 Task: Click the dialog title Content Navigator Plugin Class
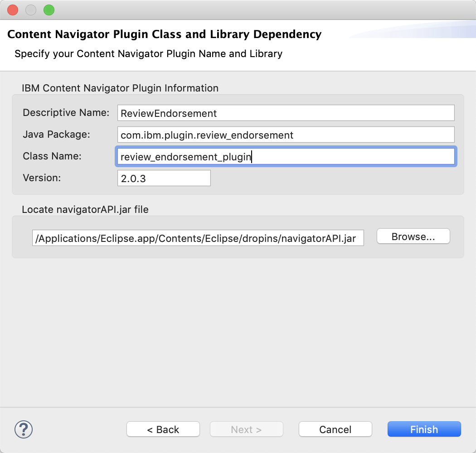click(x=165, y=34)
